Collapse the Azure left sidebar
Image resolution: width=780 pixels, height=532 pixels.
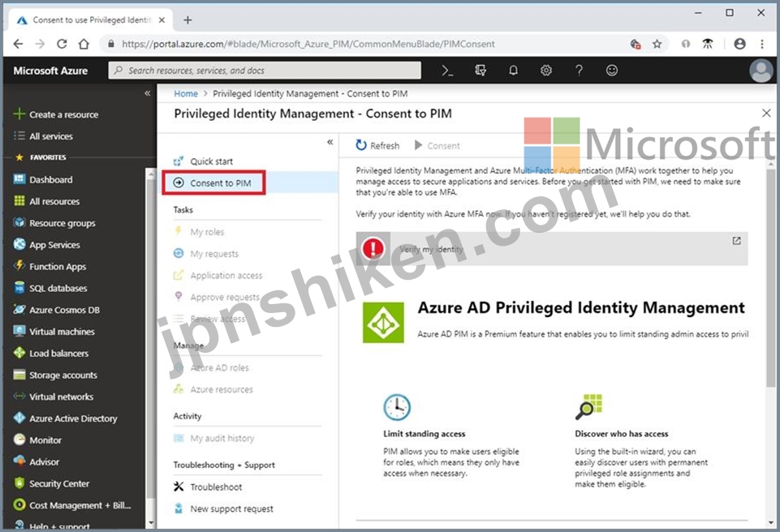click(x=147, y=93)
